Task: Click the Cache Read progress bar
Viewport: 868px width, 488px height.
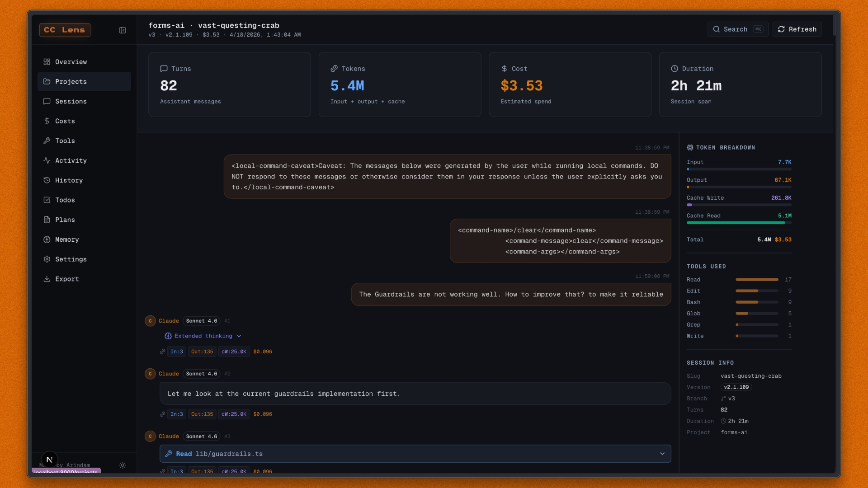Action: (x=739, y=223)
